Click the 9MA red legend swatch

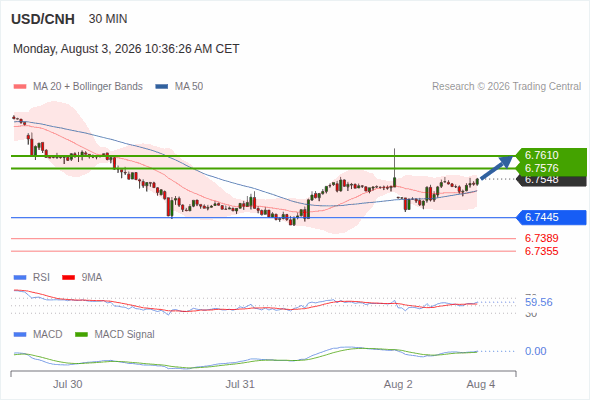point(68,278)
